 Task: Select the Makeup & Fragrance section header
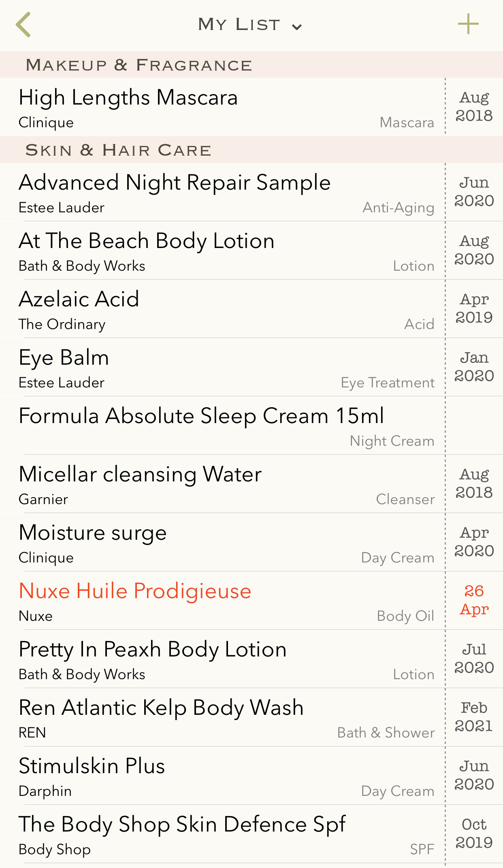pos(139,65)
